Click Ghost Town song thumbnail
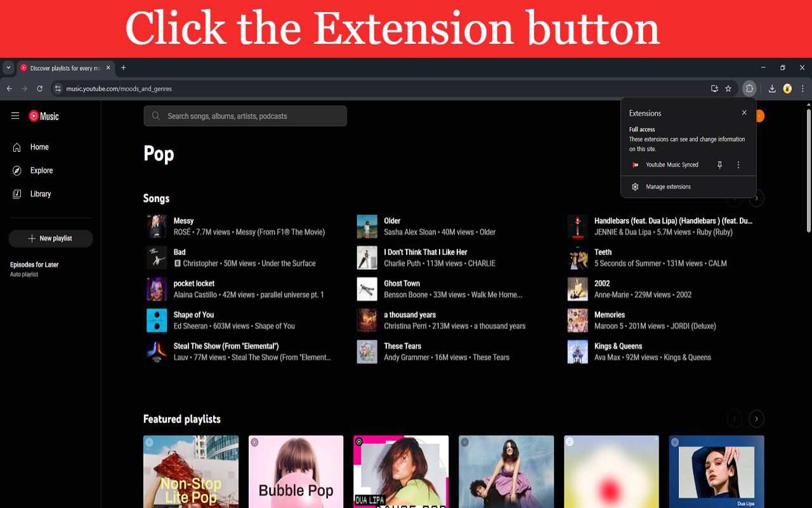The image size is (812, 508). click(x=367, y=289)
